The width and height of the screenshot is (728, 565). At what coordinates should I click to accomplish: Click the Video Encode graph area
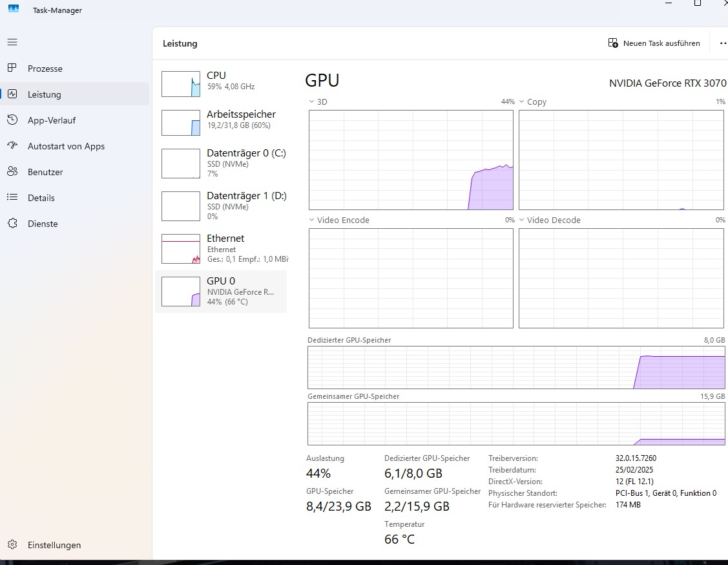(411, 279)
